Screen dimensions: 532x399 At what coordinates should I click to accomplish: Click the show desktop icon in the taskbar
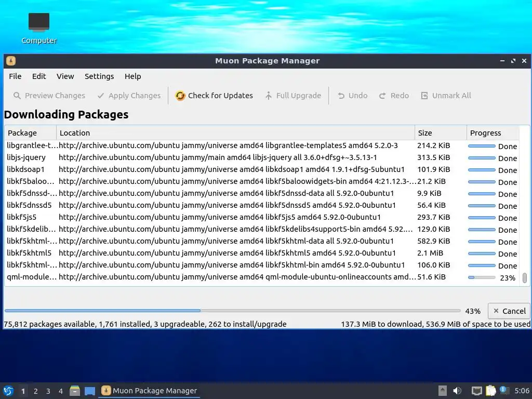coord(89,391)
